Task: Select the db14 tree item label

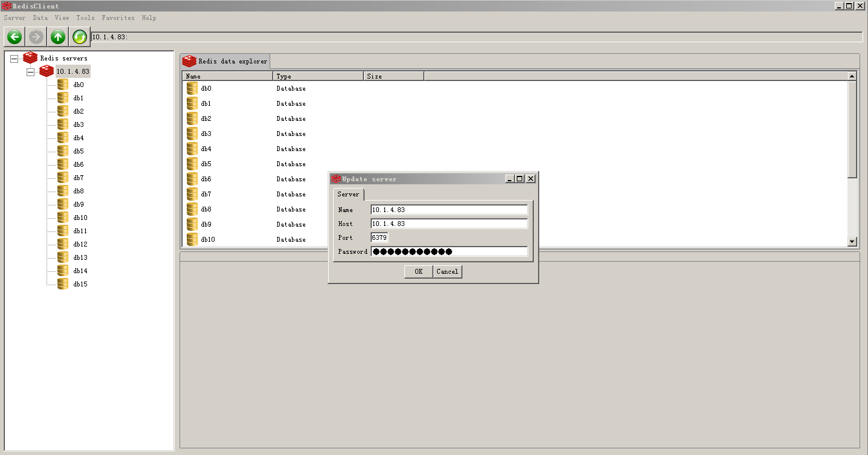Action: pos(80,271)
